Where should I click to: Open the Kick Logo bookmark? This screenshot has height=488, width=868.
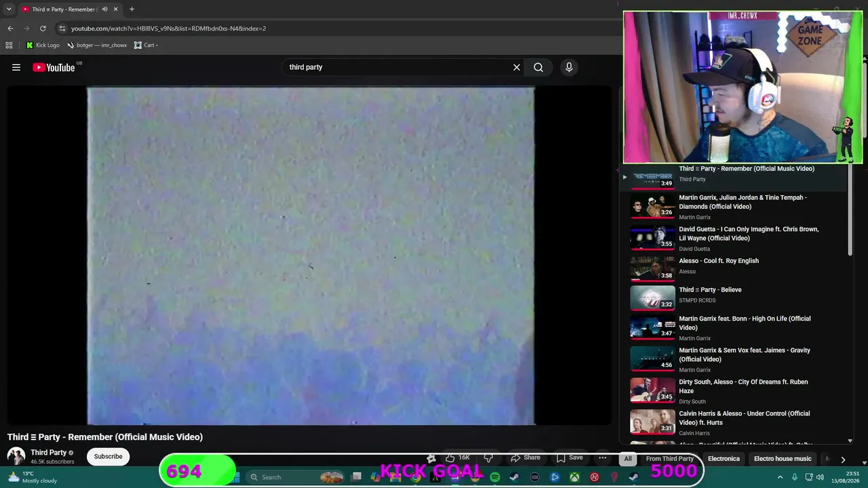pyautogui.click(x=43, y=45)
